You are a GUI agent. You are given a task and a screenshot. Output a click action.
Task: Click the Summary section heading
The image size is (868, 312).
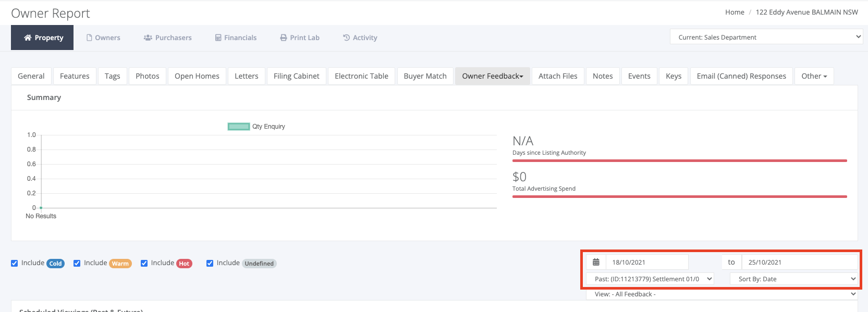click(x=44, y=97)
